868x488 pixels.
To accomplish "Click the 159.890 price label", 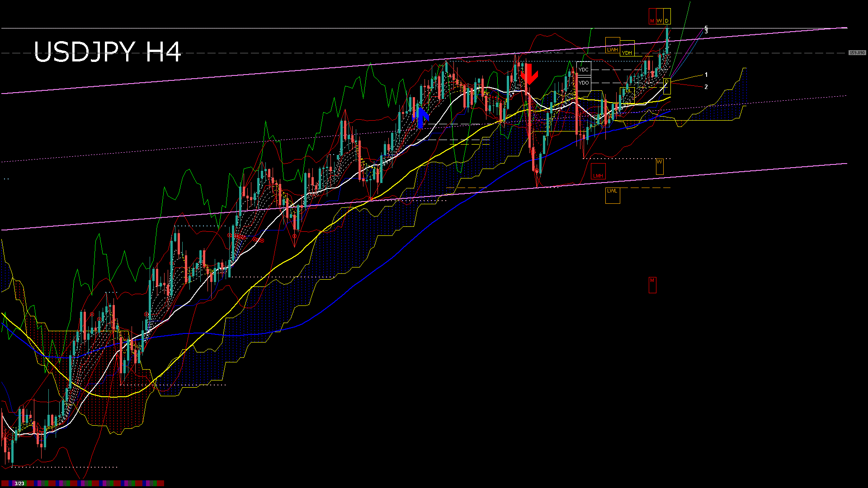I will click(x=857, y=53).
